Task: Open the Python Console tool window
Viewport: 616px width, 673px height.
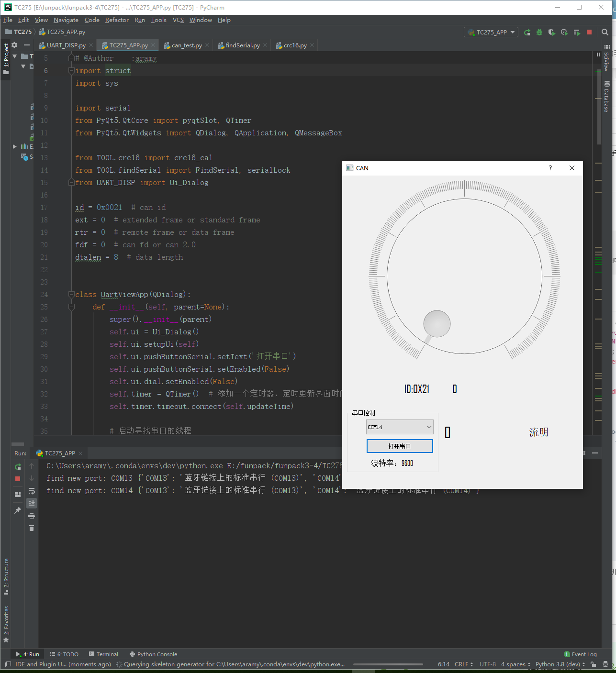Action: pyautogui.click(x=153, y=654)
